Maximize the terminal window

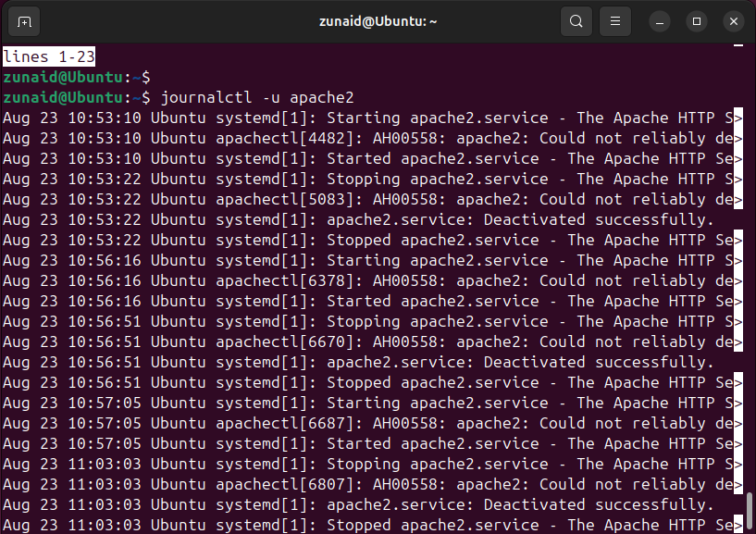[x=697, y=21]
